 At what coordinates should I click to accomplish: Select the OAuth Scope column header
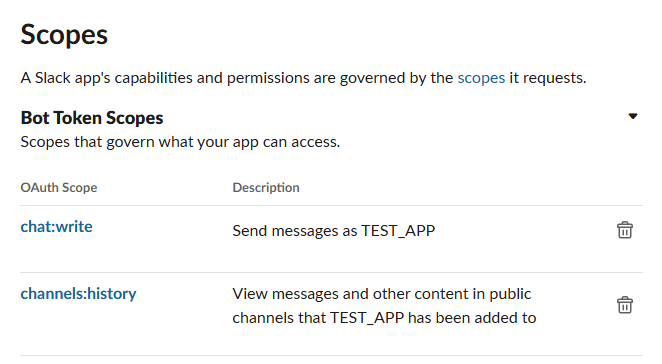(59, 187)
